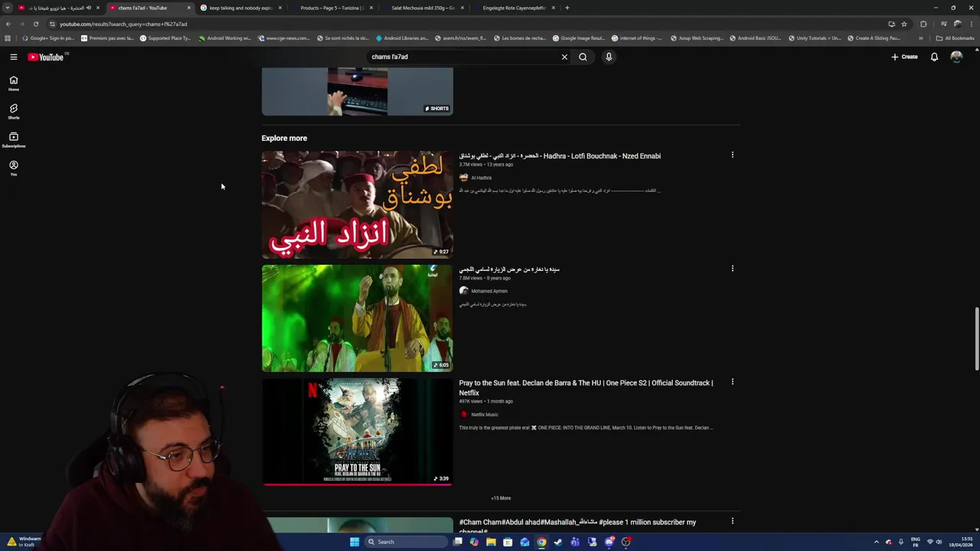
Task: Open Google Chrome from taskbar
Action: 541,542
